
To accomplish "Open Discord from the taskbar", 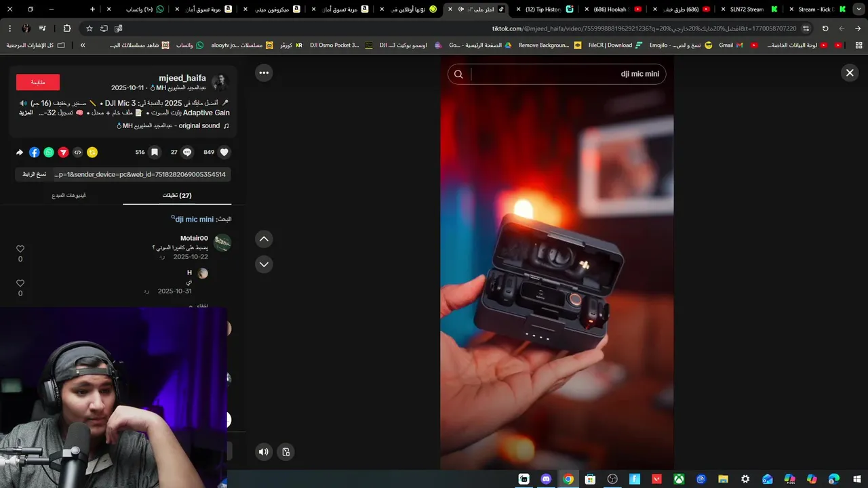I will (x=546, y=479).
